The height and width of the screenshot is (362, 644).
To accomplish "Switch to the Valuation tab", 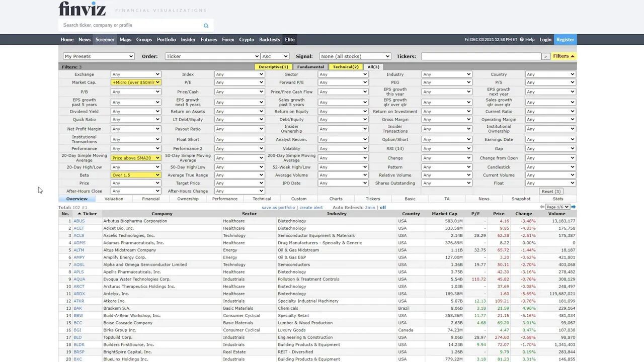I will [114, 199].
